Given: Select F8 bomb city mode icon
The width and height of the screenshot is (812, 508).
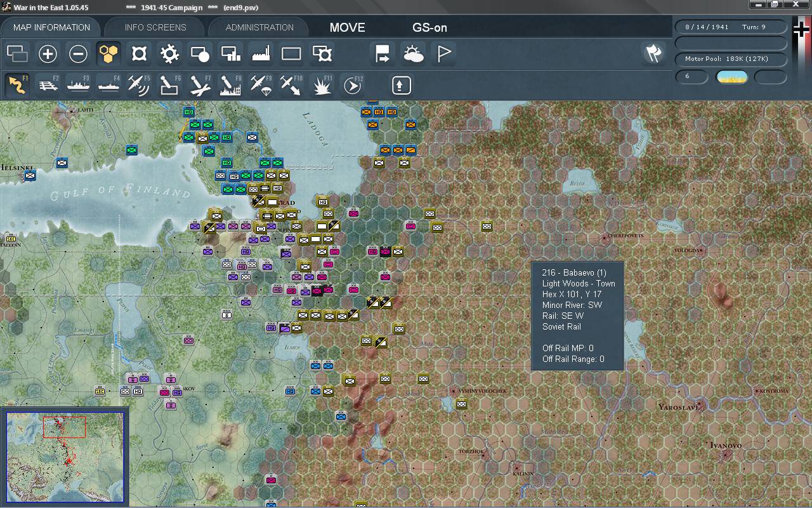Looking at the screenshot, I should 230,85.
